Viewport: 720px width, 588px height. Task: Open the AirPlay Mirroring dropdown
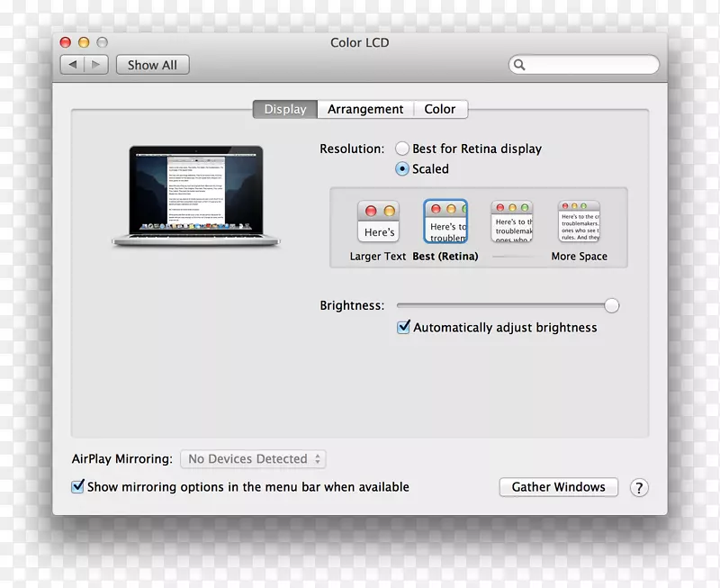click(253, 458)
